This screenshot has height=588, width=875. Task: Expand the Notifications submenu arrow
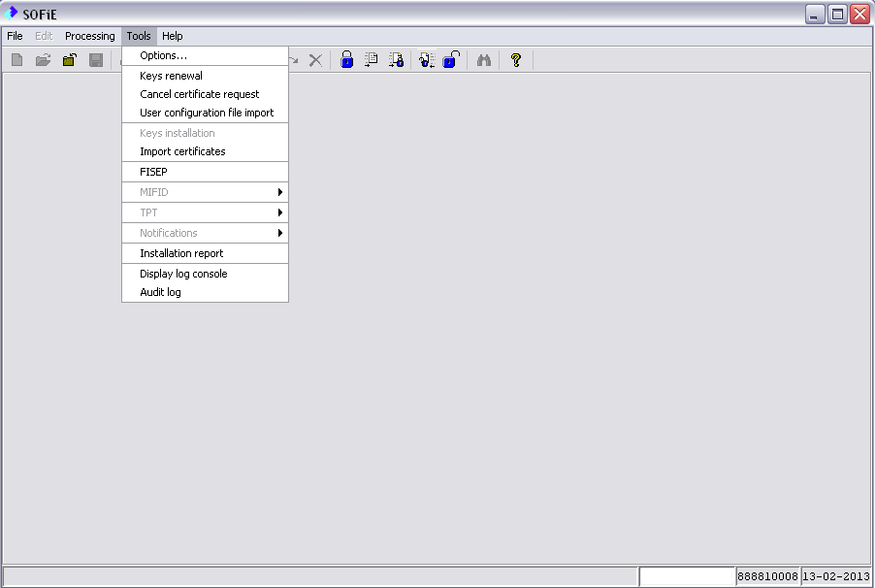tap(279, 233)
